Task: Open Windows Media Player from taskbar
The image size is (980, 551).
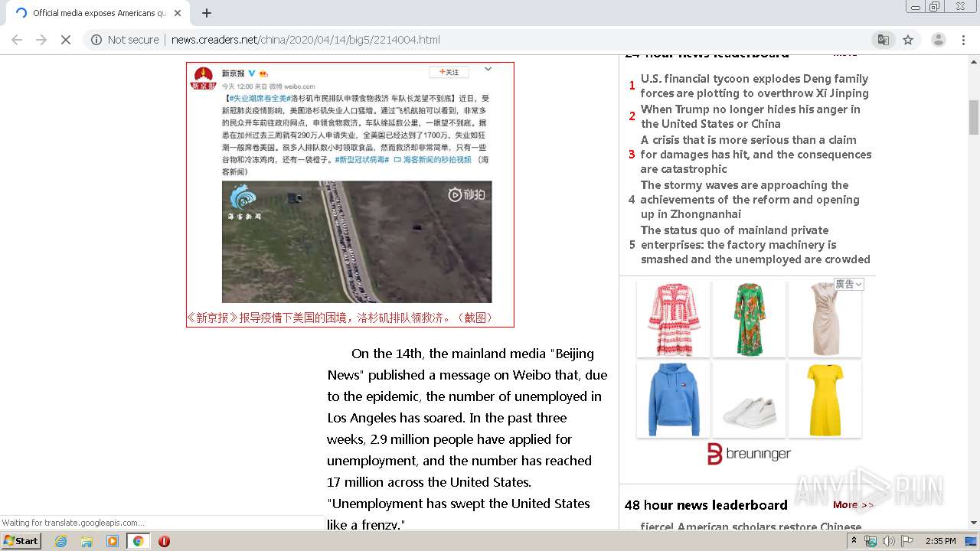Action: pyautogui.click(x=113, y=541)
